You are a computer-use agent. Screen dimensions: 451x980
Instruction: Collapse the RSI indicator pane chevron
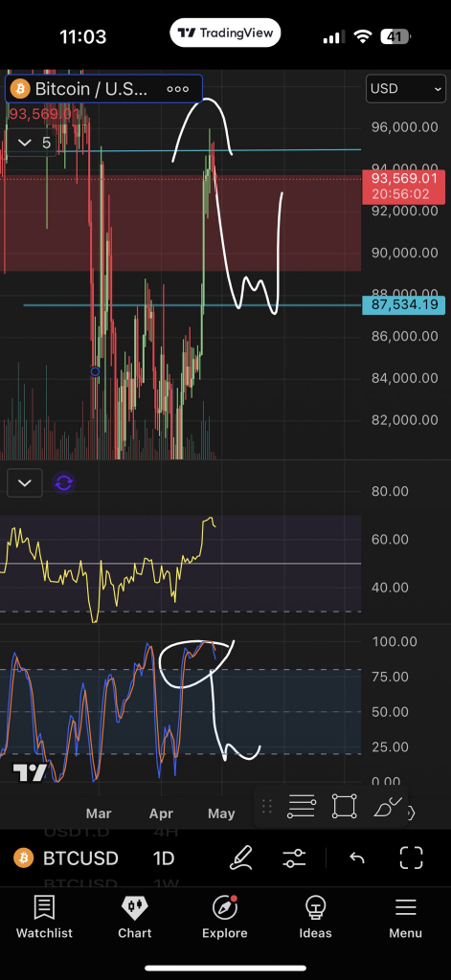click(x=24, y=483)
